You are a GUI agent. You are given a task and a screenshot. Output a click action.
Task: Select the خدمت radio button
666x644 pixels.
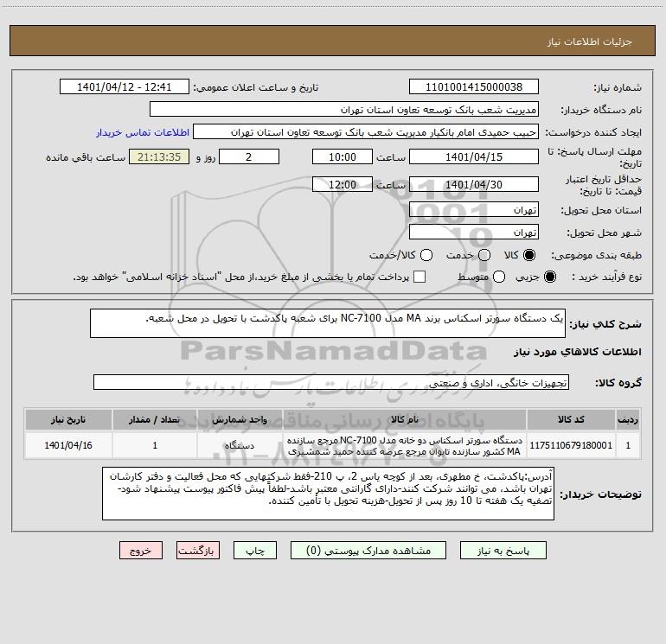[x=484, y=255]
